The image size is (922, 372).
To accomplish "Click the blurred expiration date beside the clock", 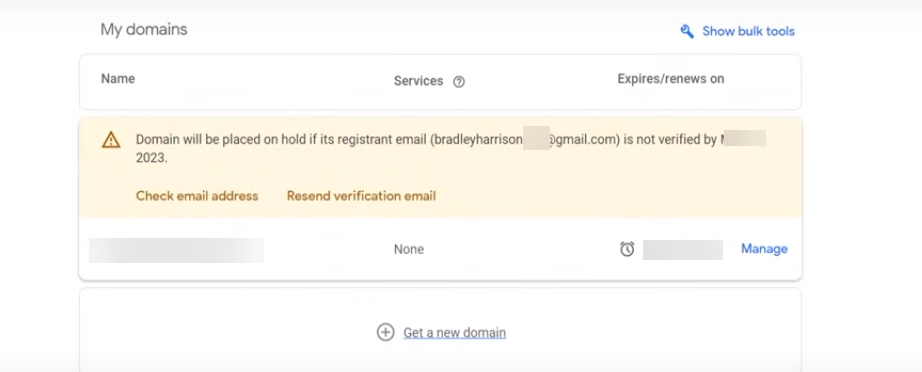I will click(x=683, y=250).
